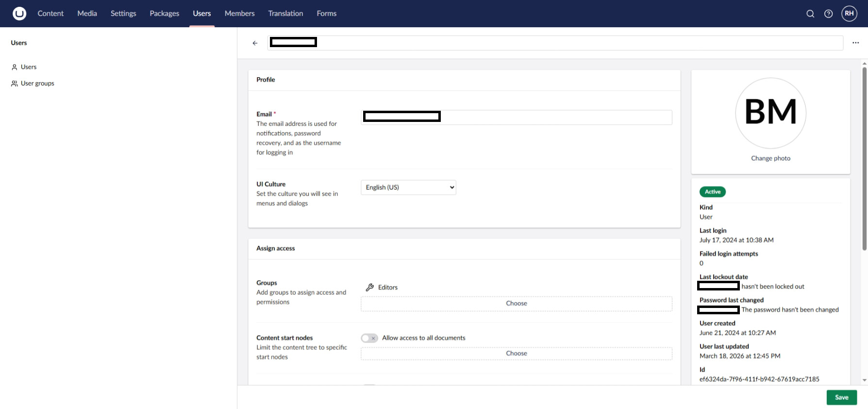Switch to the Content section
The image size is (868, 409).
(x=50, y=14)
